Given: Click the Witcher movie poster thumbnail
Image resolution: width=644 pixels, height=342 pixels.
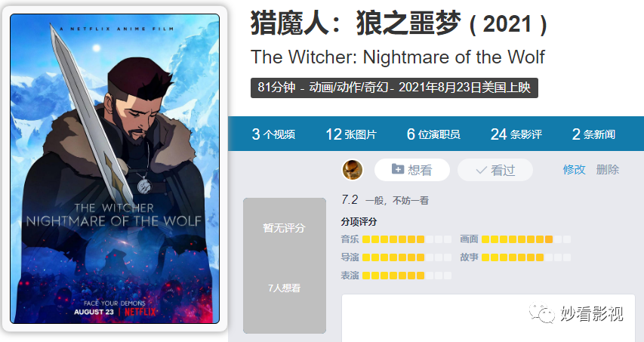Looking at the screenshot, I should point(115,169).
